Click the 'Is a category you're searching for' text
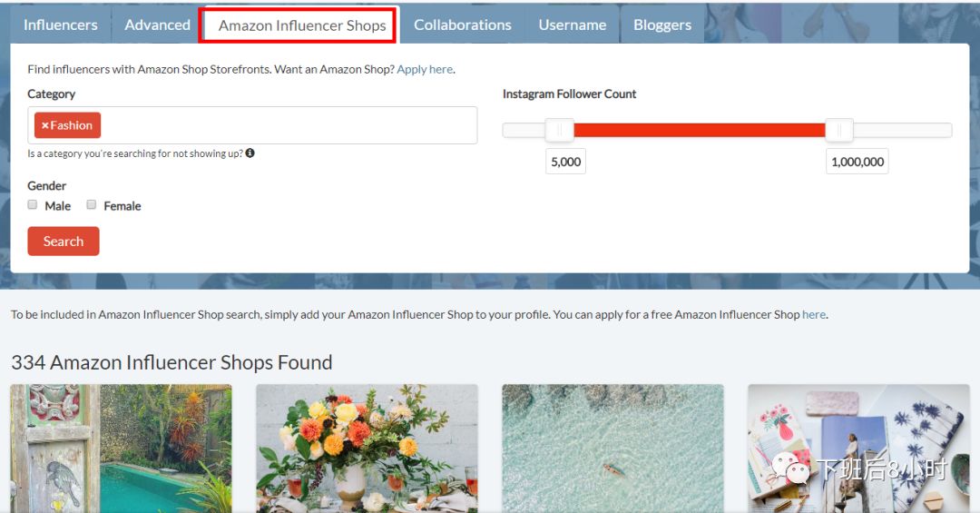The width and height of the screenshot is (980, 513). click(135, 154)
